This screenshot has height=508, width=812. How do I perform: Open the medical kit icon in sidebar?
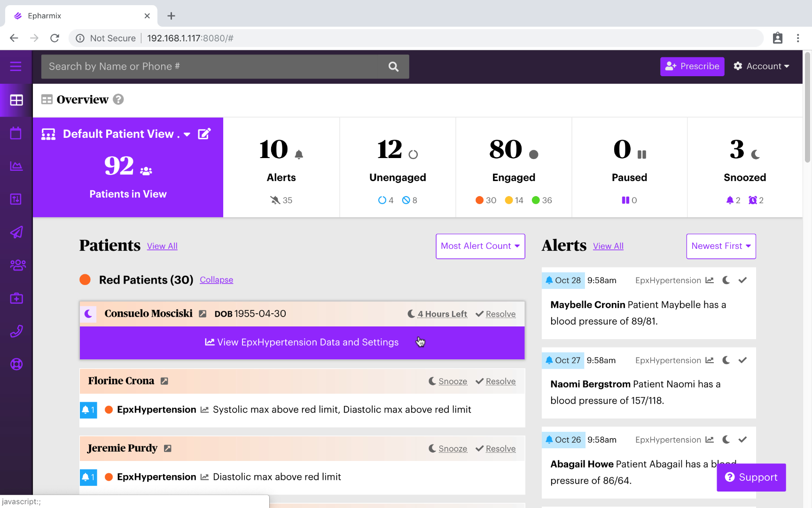(x=16, y=298)
